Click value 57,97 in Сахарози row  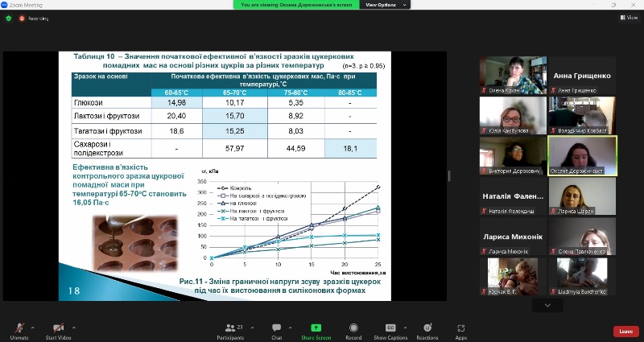pos(234,148)
